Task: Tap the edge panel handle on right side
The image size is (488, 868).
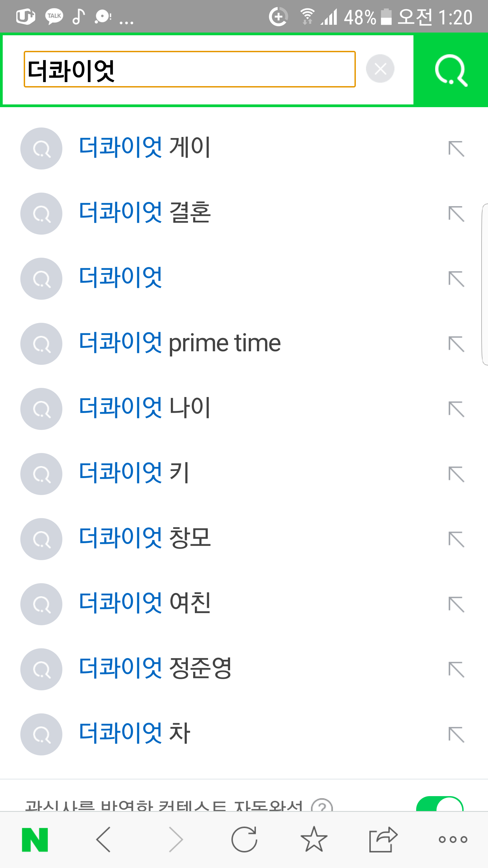Action: 485,284
